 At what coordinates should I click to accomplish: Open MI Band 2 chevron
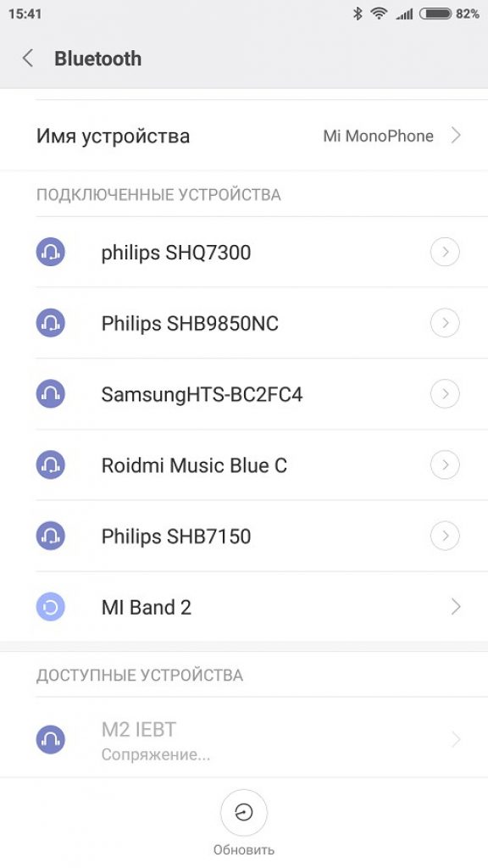click(x=456, y=607)
